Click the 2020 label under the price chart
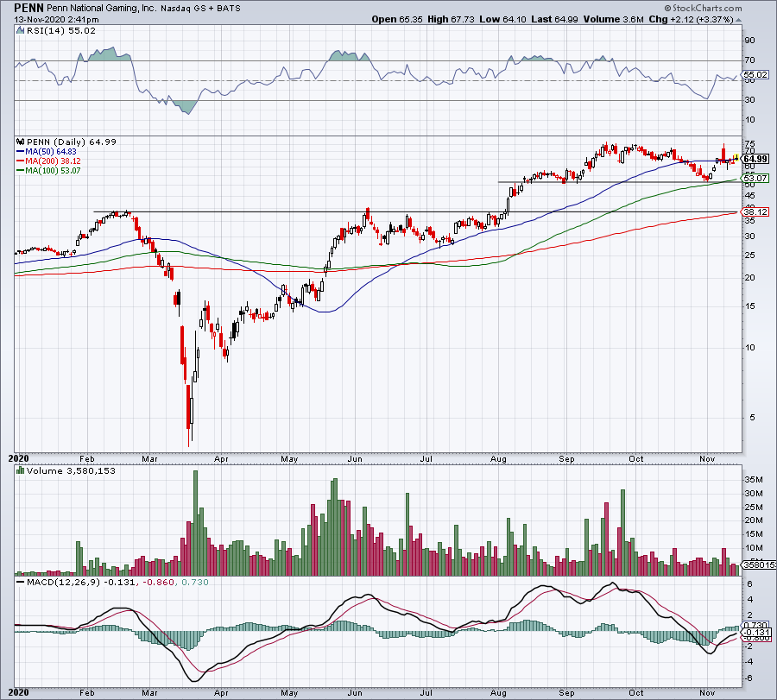777x700 pixels. click(x=19, y=458)
